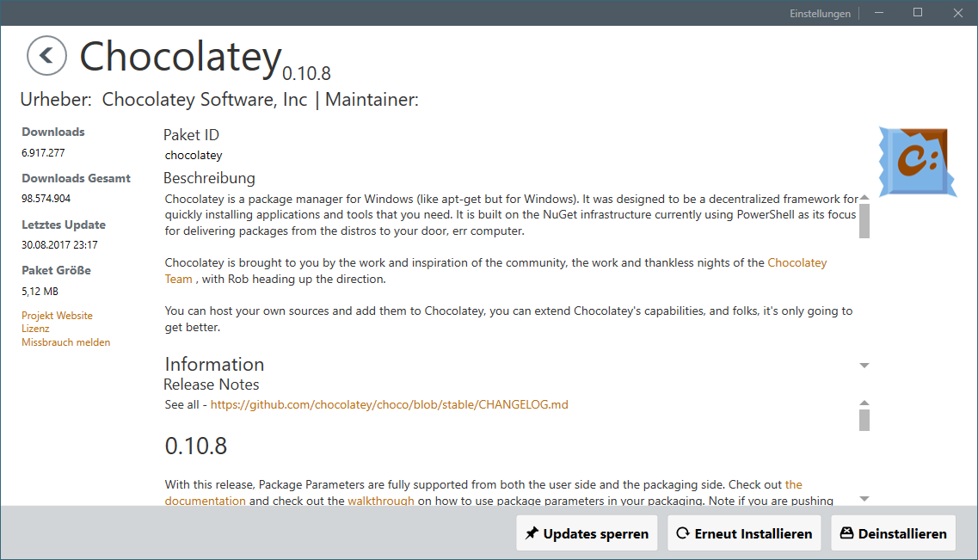Click the package ID text 'chocolatey'
The width and height of the screenshot is (978, 560).
coord(194,156)
